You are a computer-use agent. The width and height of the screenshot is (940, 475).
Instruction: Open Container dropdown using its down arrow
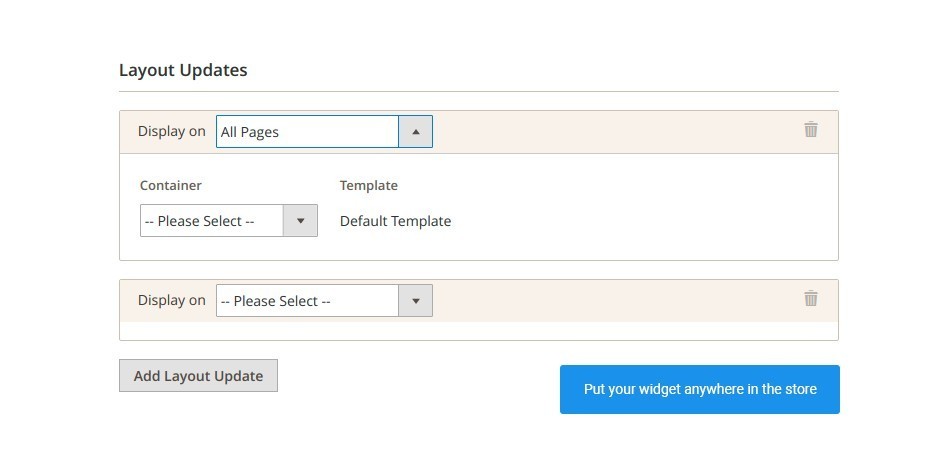click(300, 221)
